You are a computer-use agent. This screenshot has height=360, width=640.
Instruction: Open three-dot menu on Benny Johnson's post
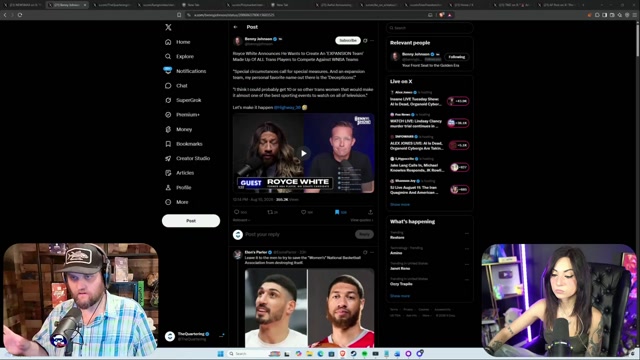pyautogui.click(x=372, y=40)
